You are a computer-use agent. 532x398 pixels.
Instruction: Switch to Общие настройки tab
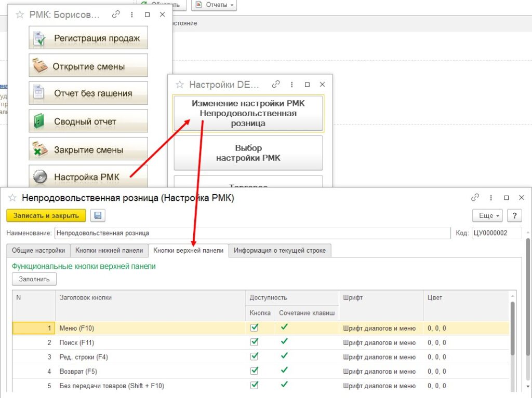(38, 251)
